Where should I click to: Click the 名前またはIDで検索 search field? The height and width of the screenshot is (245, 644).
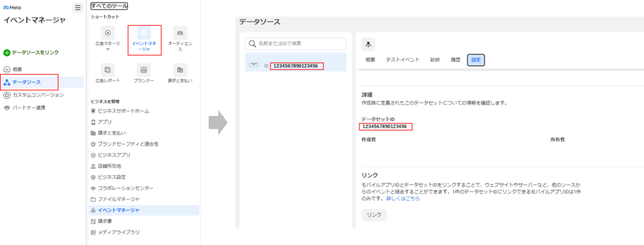tap(296, 44)
